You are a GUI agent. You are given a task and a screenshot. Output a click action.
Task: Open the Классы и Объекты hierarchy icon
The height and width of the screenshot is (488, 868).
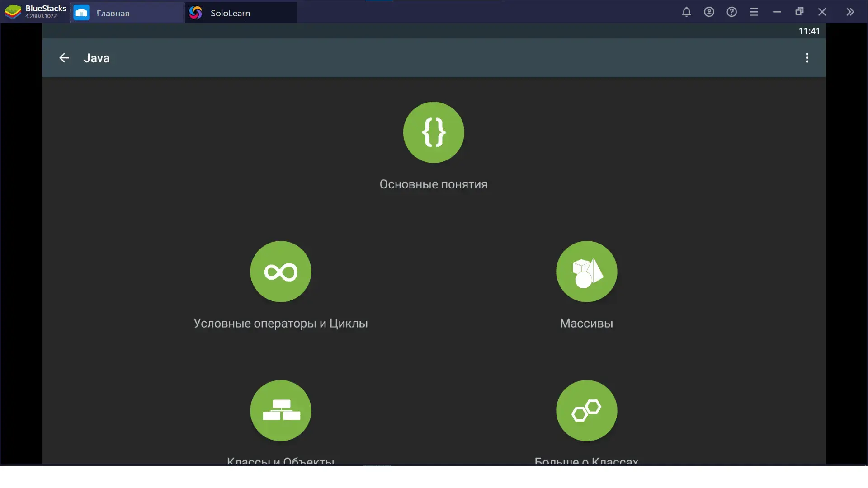[281, 411]
